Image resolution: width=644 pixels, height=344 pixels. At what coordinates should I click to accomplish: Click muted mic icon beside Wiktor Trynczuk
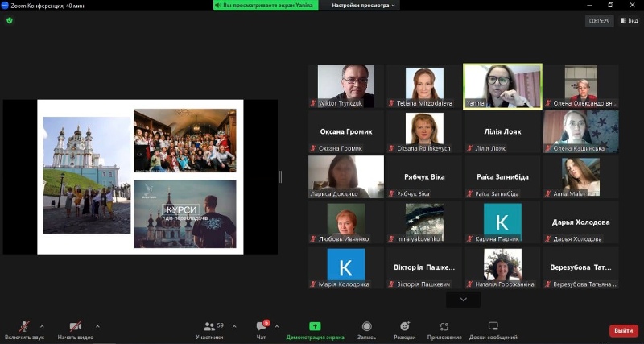(313, 103)
